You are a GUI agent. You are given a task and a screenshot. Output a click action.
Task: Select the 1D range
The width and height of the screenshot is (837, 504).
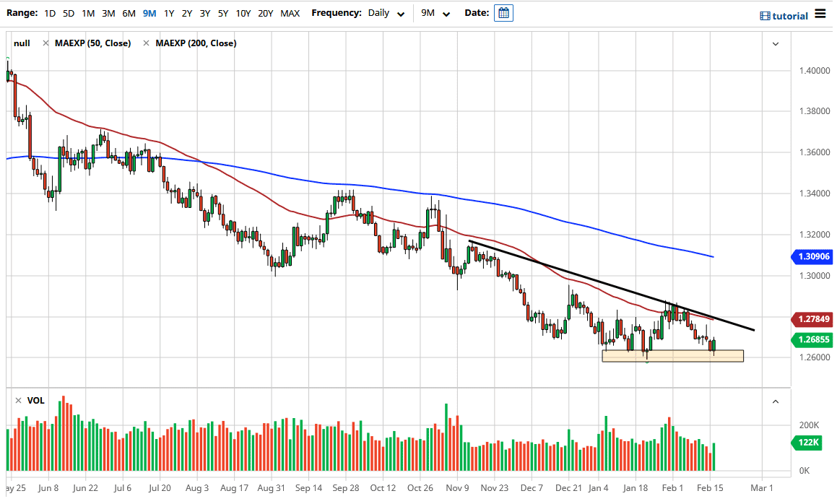pyautogui.click(x=50, y=12)
